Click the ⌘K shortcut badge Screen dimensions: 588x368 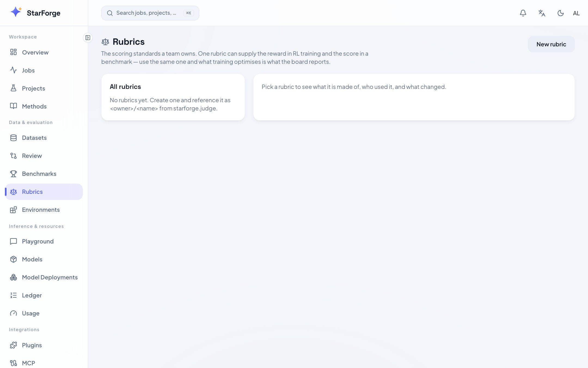(x=189, y=13)
